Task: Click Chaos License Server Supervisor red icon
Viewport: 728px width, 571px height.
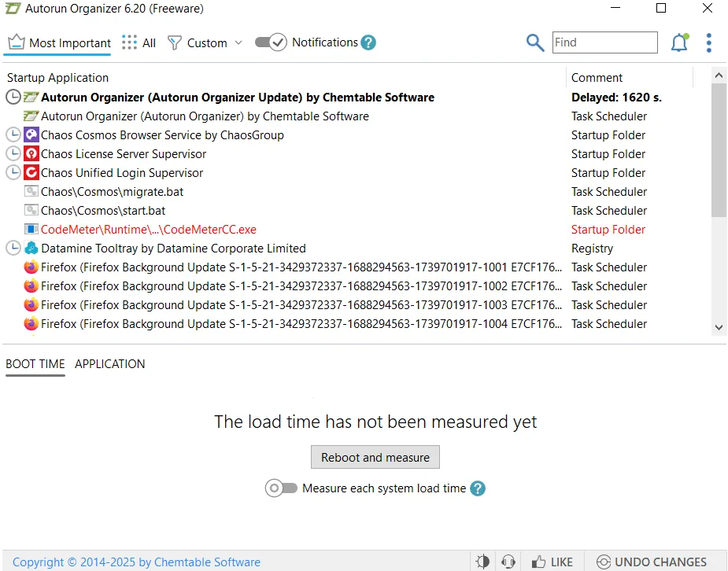Action: pyautogui.click(x=31, y=153)
